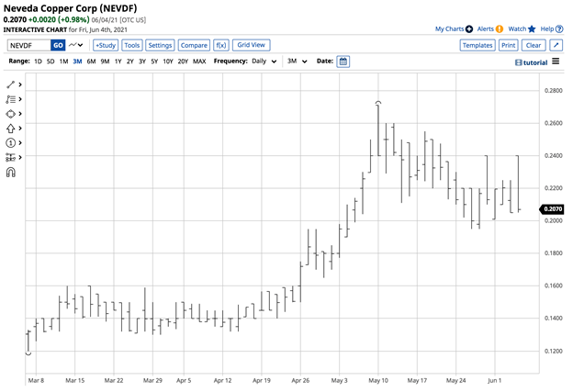
Task: Open the chart tutorial
Action: tap(532, 62)
